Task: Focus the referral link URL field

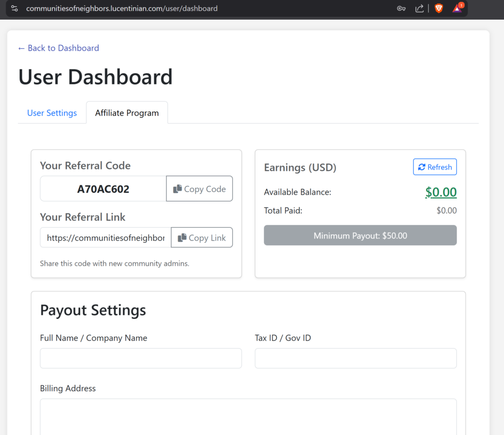Action: [x=105, y=237]
